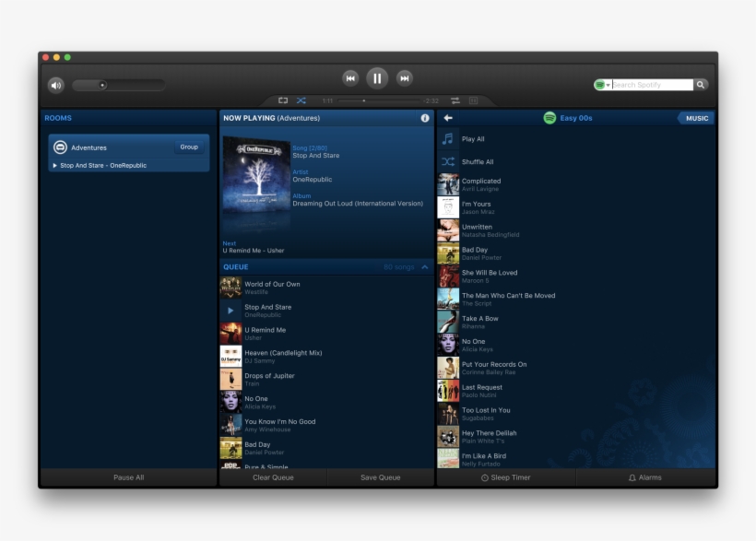This screenshot has width=756, height=541.
Task: Switch to the MUSIC tab
Action: pyautogui.click(x=696, y=118)
